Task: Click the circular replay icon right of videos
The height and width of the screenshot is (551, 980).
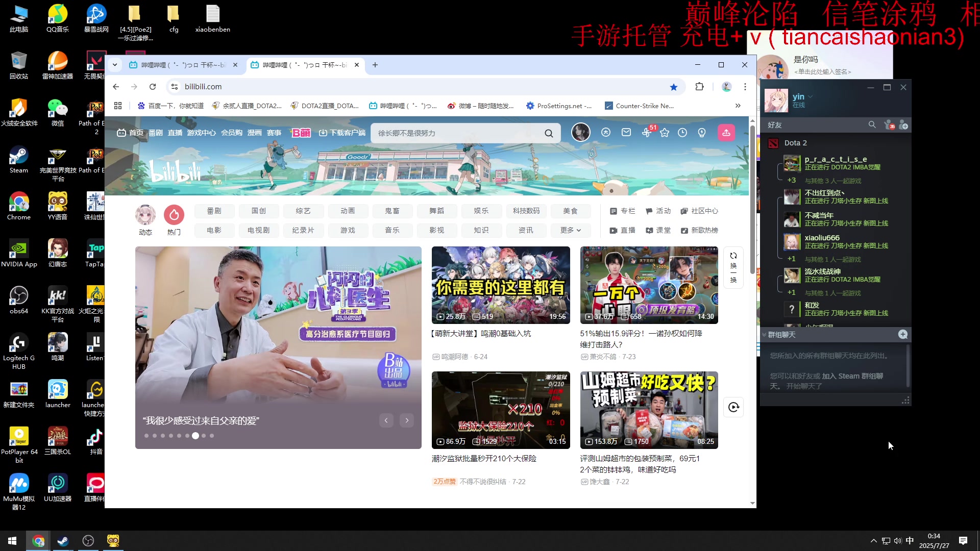Action: click(733, 407)
